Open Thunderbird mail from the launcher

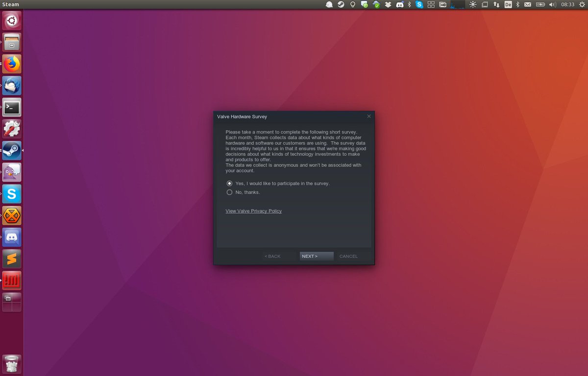(12, 85)
